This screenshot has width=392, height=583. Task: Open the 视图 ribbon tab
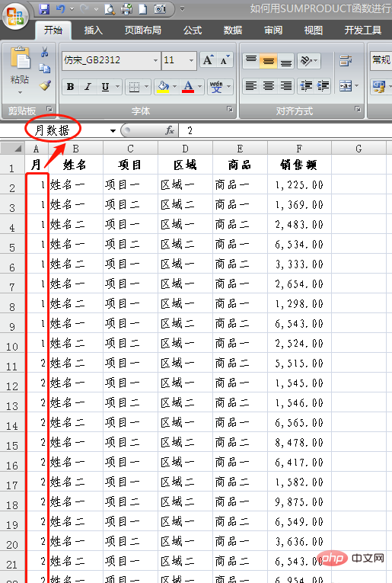(314, 30)
